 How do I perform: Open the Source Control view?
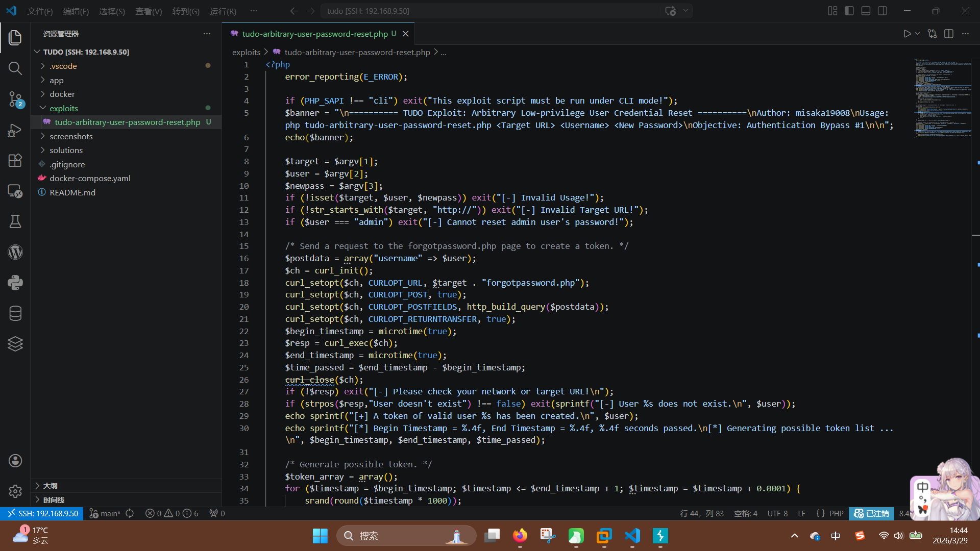click(x=15, y=99)
